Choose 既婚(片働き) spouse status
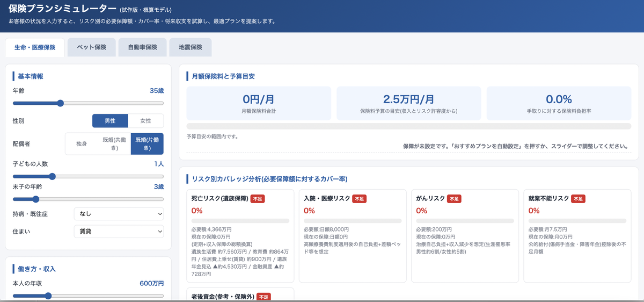This screenshot has width=644, height=302. point(147,144)
